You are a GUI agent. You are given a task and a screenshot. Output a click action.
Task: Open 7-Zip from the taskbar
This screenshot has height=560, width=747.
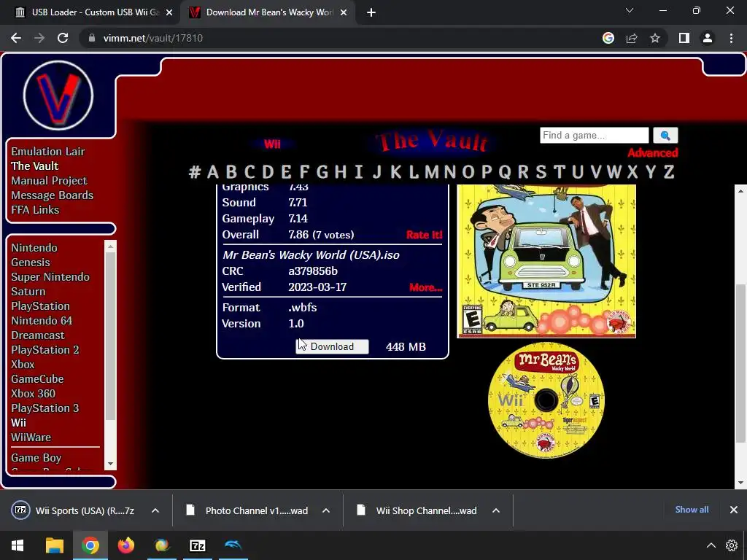[x=197, y=545]
